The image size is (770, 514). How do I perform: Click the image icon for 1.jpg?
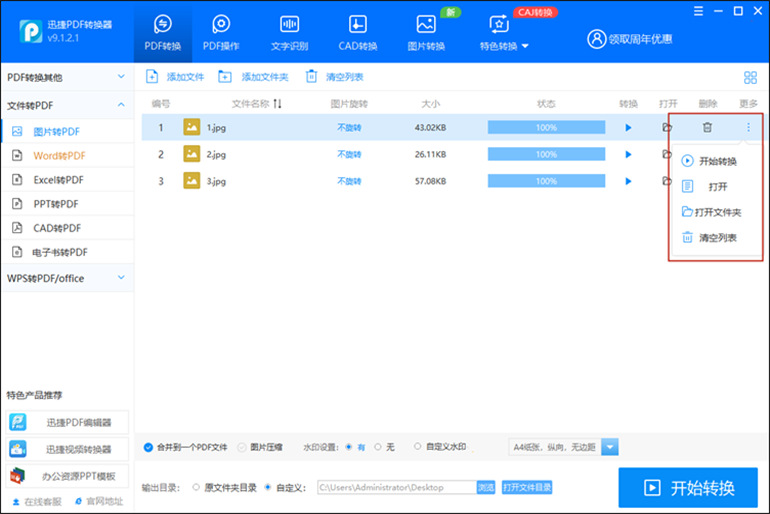(192, 127)
